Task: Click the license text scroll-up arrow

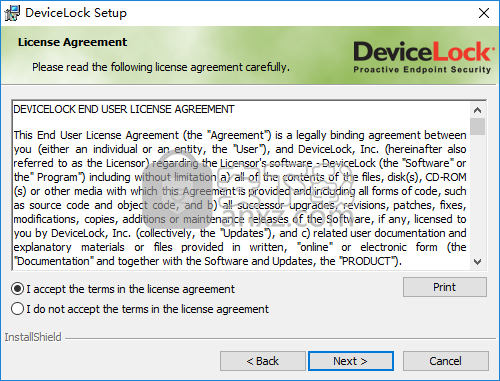Action: (477, 110)
